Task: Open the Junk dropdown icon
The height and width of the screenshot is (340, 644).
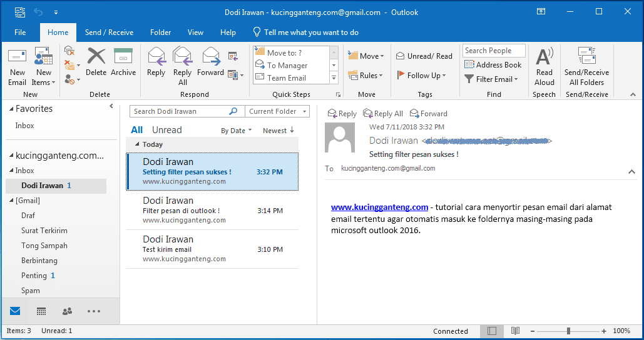Action: click(72, 79)
